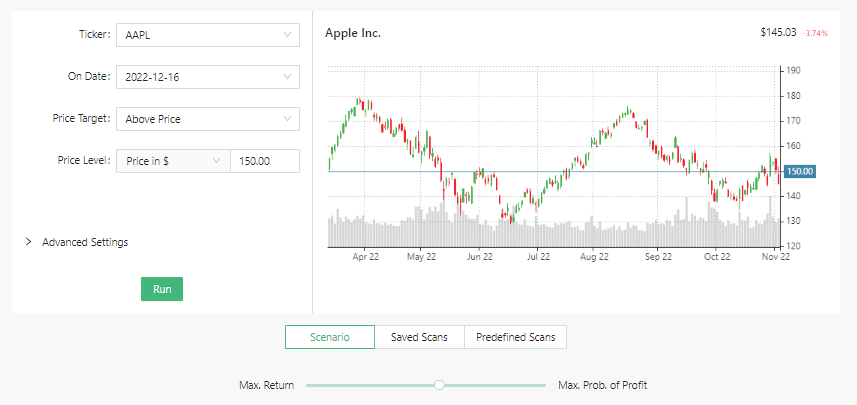The image size is (857, 405).
Task: Click the green Run button
Action: [162, 289]
